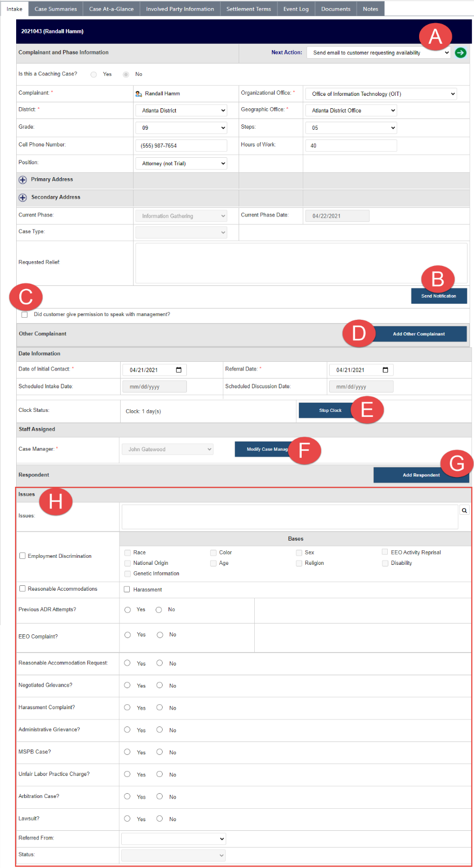Tick the Harassment checkbox
The image size is (474, 868).
[127, 589]
